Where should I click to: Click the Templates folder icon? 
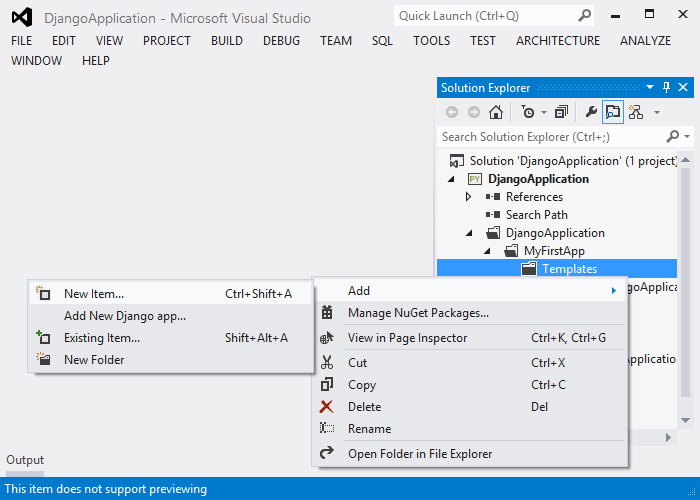click(529, 269)
